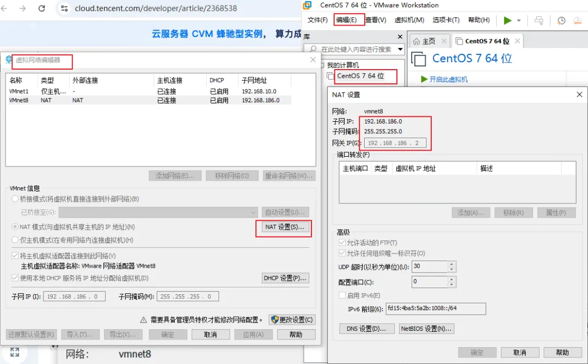
Task: Click VM icon beside CentOS 7 64 位 tree item
Action: click(330, 76)
